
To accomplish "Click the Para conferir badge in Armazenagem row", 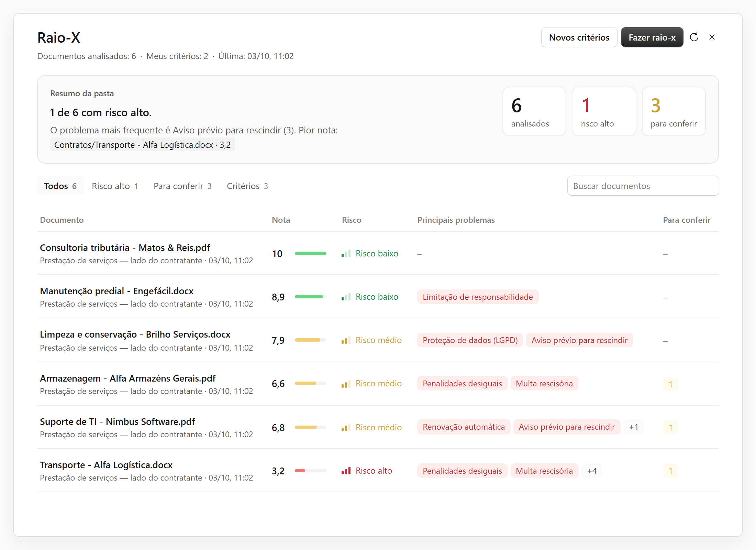I will click(x=670, y=384).
